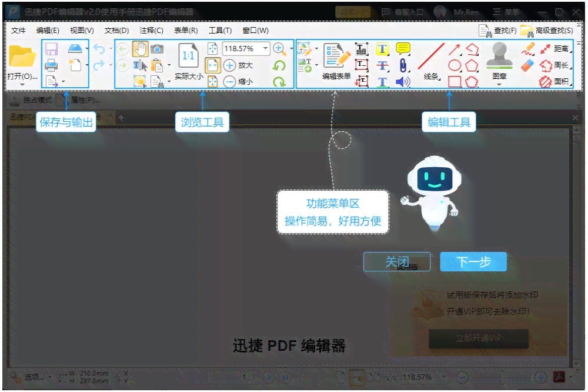Viewport: 588px width, 392px height.
Task: Select the Eraser tool
Action: 527,65
